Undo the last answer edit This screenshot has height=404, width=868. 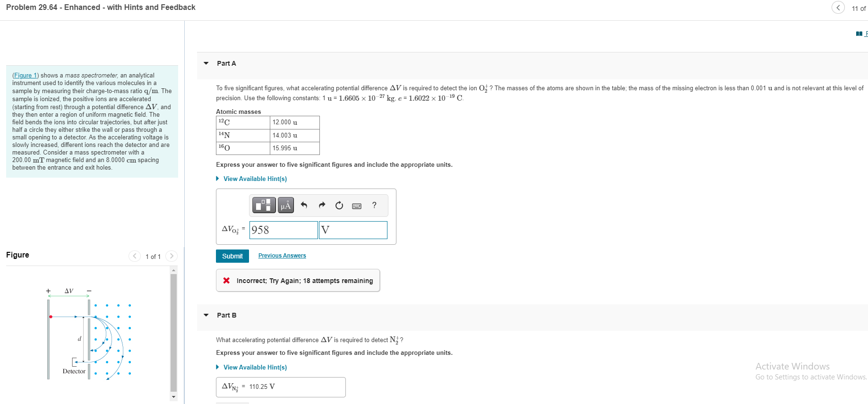coord(304,205)
